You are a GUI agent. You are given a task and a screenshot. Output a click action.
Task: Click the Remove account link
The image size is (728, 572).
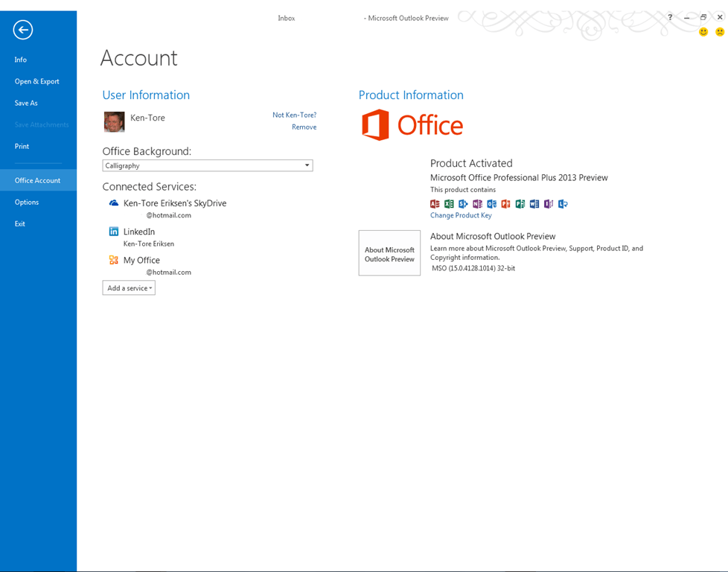click(x=304, y=127)
